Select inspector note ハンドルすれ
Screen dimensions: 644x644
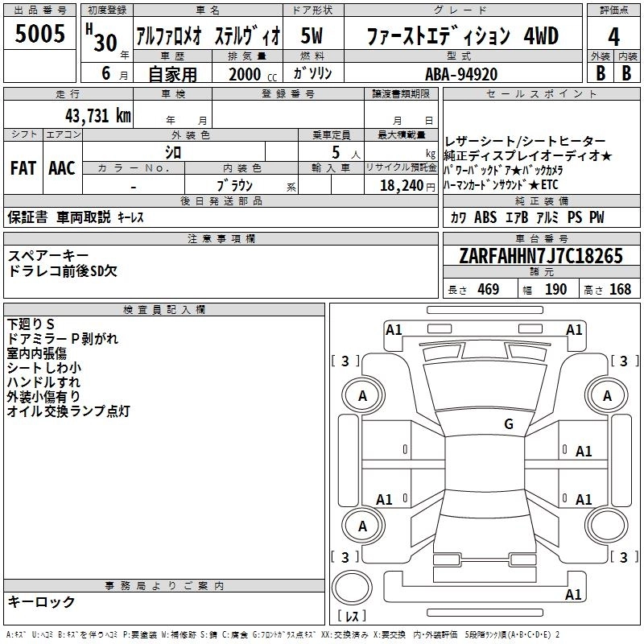43,382
